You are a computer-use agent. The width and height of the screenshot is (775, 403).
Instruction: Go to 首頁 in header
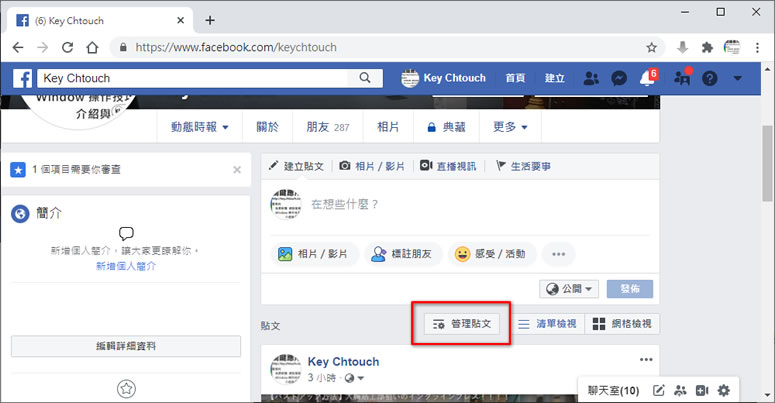515,78
